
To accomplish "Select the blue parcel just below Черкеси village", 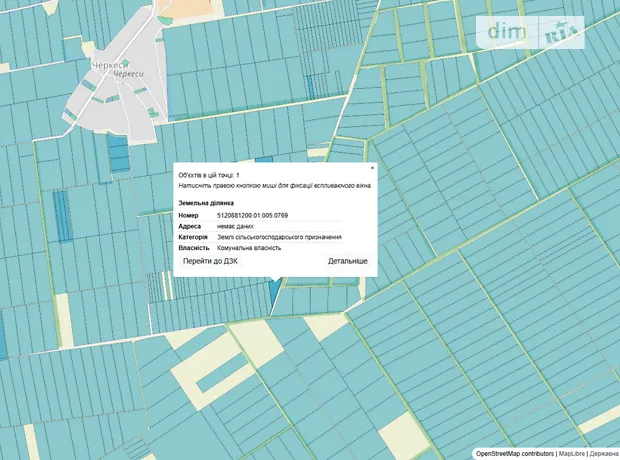I will pyautogui.click(x=118, y=153).
